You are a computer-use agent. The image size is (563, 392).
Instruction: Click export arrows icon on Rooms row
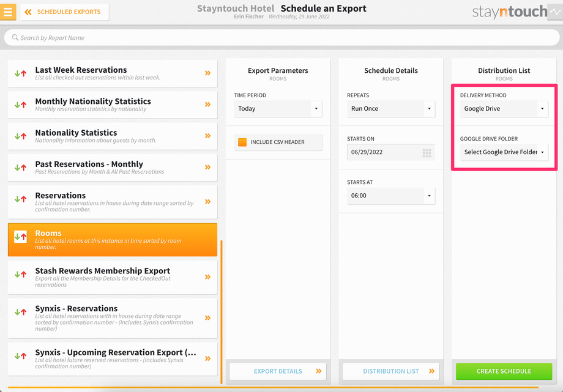20,237
